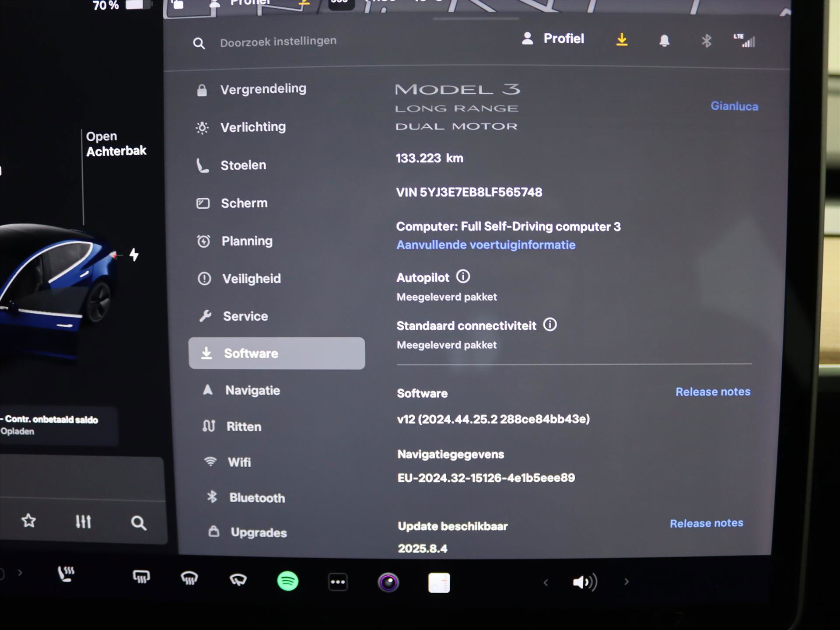Image resolution: width=840 pixels, height=630 pixels.
Task: Click the VIN 5YJ3E7EB8LF565748 text
Action: [x=469, y=192]
